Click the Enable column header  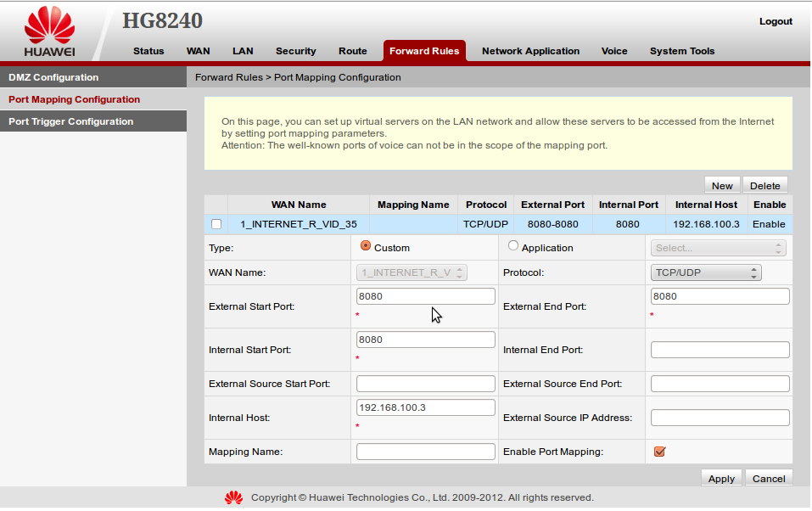click(x=770, y=205)
